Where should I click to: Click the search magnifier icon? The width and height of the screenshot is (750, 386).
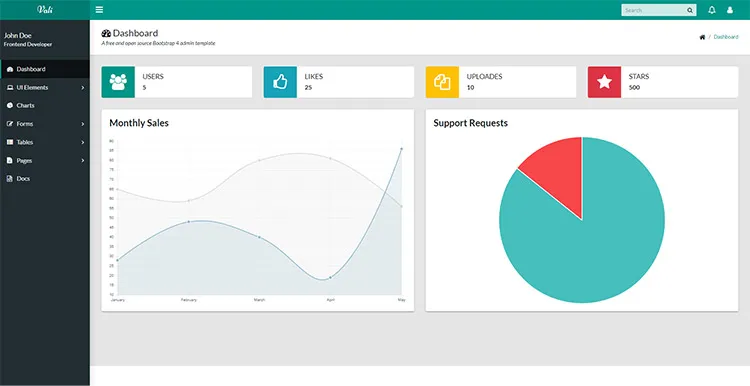point(690,10)
